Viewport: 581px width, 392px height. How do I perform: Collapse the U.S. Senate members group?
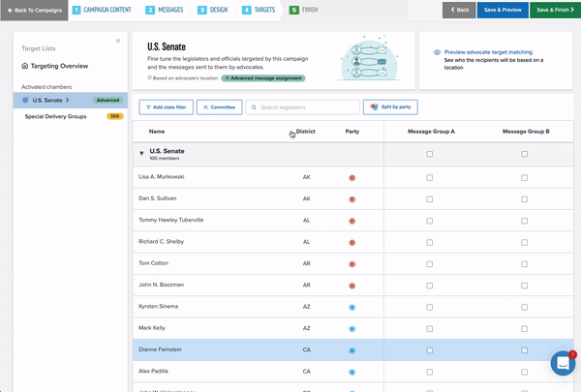(x=141, y=153)
